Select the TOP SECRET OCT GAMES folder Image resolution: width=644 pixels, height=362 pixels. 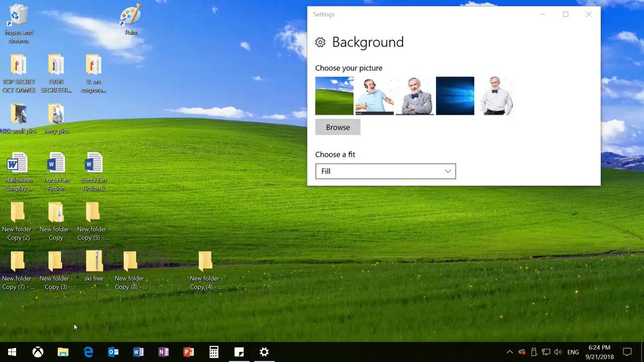click(19, 73)
